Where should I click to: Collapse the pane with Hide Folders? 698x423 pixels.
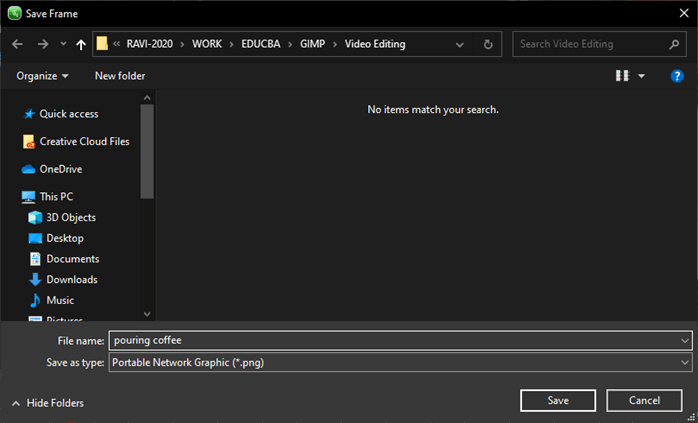click(48, 403)
